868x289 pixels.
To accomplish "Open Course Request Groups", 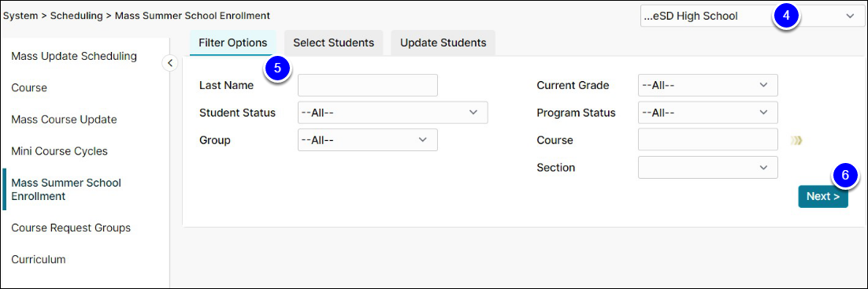I will click(x=71, y=228).
